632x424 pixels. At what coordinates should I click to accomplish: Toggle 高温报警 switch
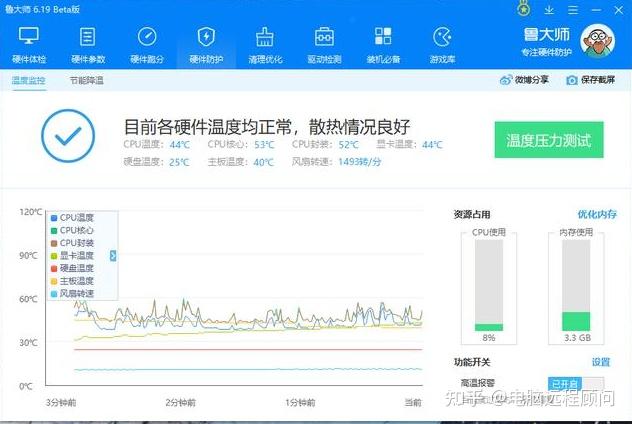click(x=576, y=383)
